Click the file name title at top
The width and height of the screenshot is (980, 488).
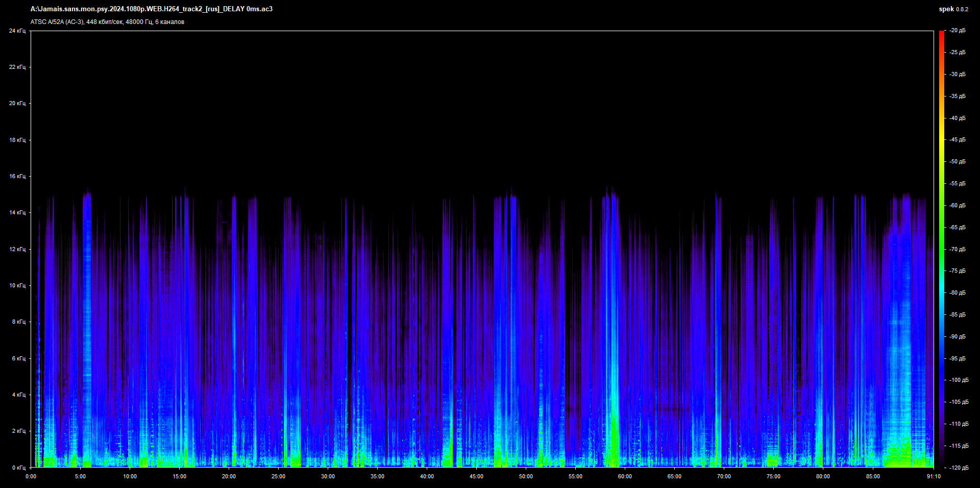[152, 9]
